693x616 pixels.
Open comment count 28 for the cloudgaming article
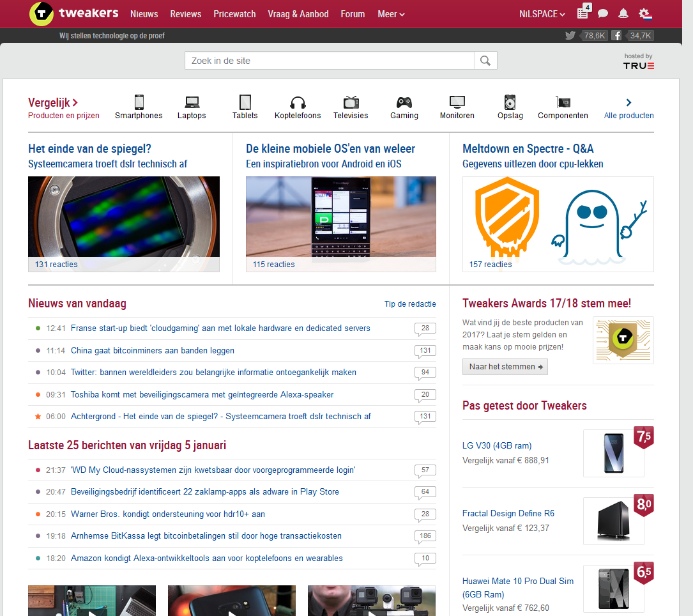coord(425,328)
